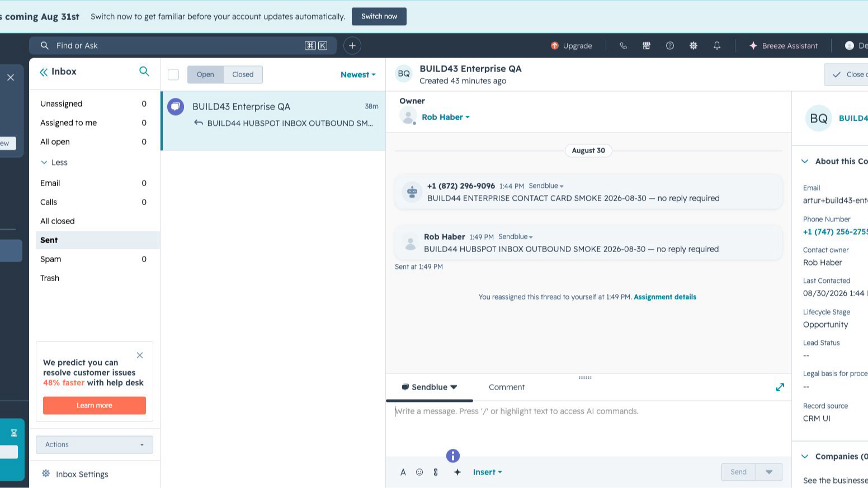
Task: Open the Send options arrow
Action: [x=769, y=472]
